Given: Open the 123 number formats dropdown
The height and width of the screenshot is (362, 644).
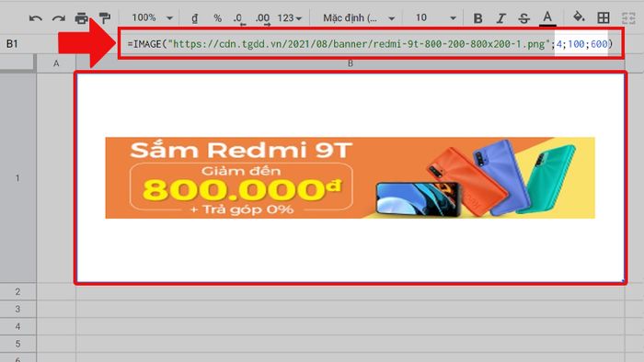Looking at the screenshot, I should 290,18.
